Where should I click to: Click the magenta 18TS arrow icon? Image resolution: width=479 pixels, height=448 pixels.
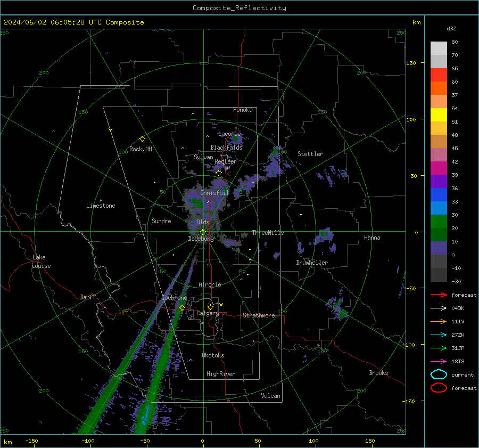click(439, 362)
